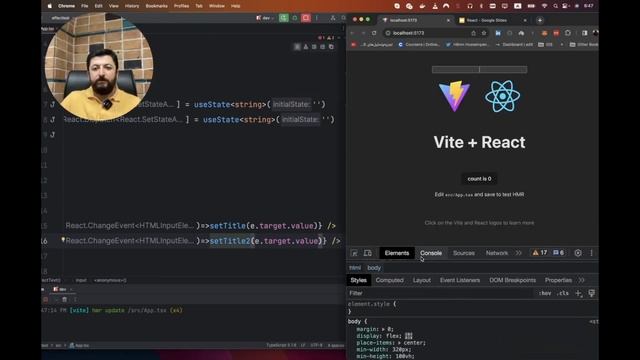Click the Wi-Fi icon in macOS menu bar

point(544,6)
